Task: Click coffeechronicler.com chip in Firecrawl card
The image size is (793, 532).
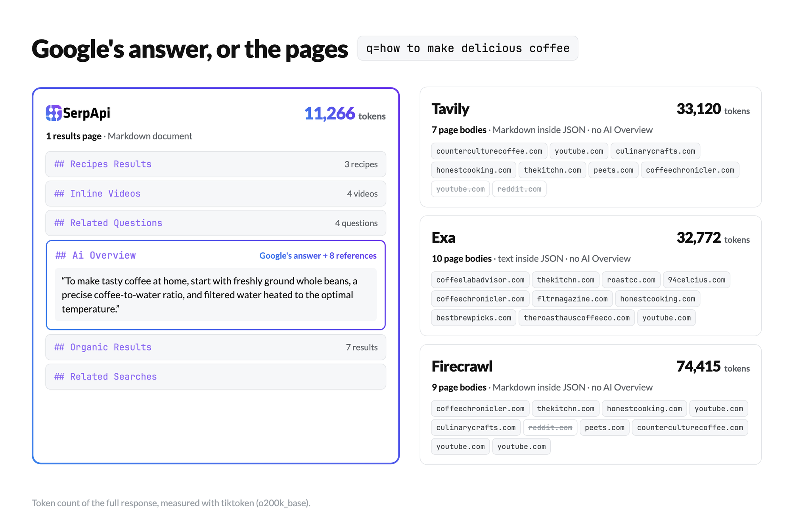Action: (480, 408)
